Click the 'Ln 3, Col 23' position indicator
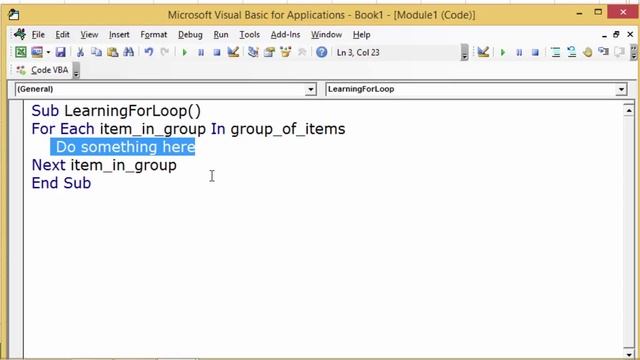 pyautogui.click(x=358, y=53)
